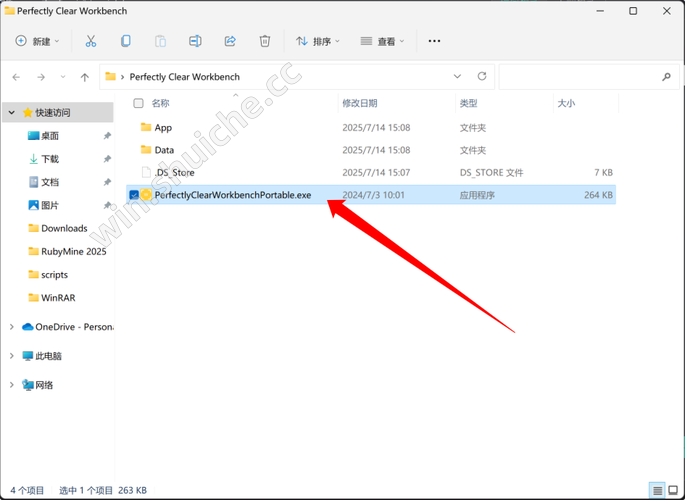Click 选中 1 个项目 263 KB status text
685x500 pixels.
point(103,490)
